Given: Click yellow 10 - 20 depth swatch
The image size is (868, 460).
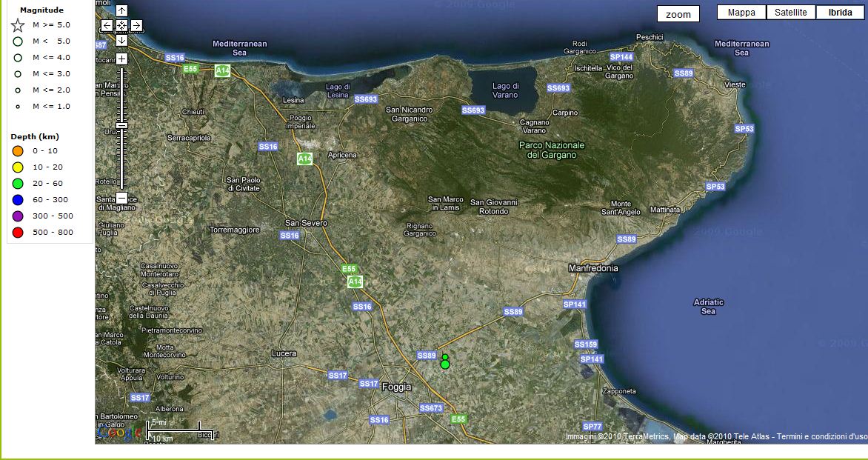Looking at the screenshot, I should [18, 167].
